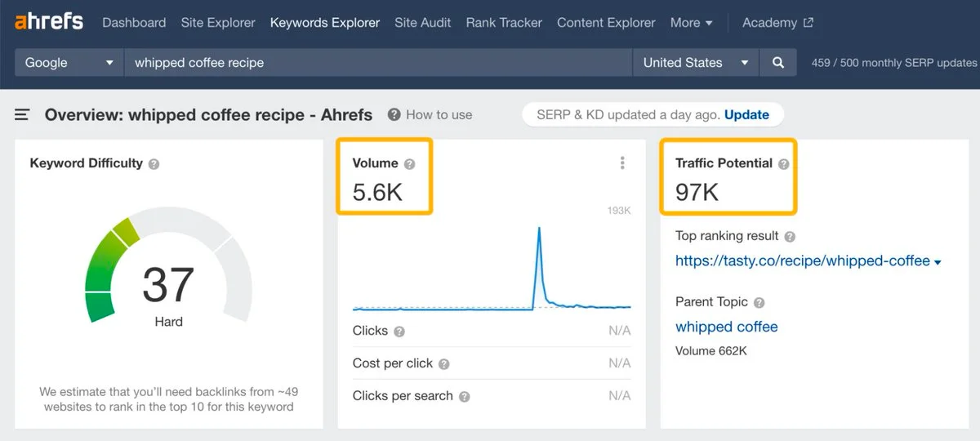Click help icon beside Keyword Difficulty
Screen dimensions: 980x441
pos(154,164)
